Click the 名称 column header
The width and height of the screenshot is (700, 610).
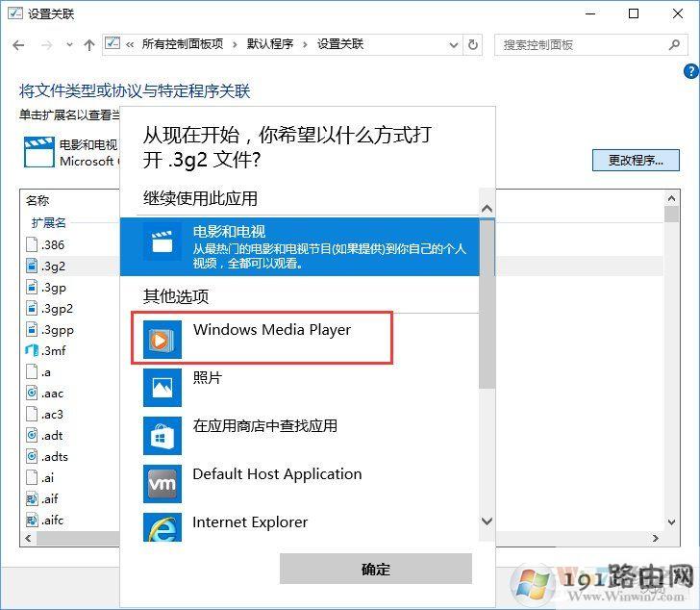point(37,200)
